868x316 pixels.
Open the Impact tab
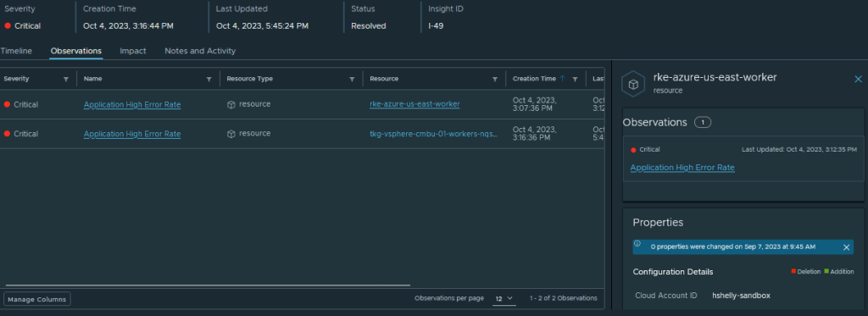(133, 51)
